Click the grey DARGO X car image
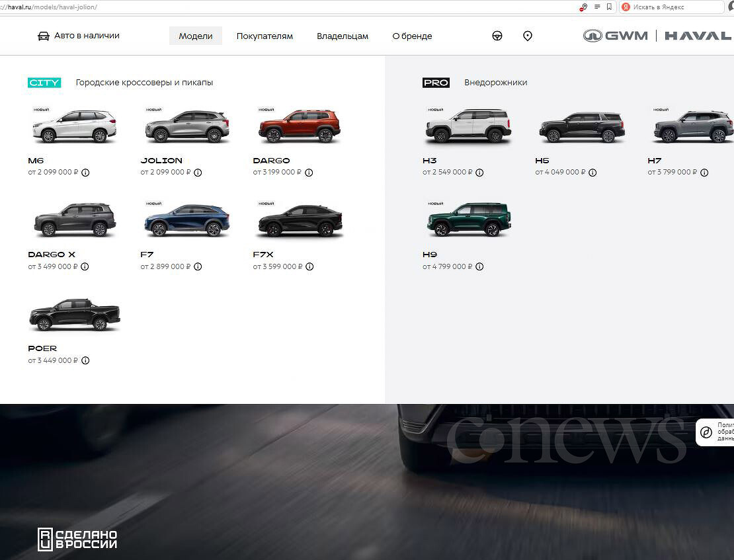 click(75, 220)
